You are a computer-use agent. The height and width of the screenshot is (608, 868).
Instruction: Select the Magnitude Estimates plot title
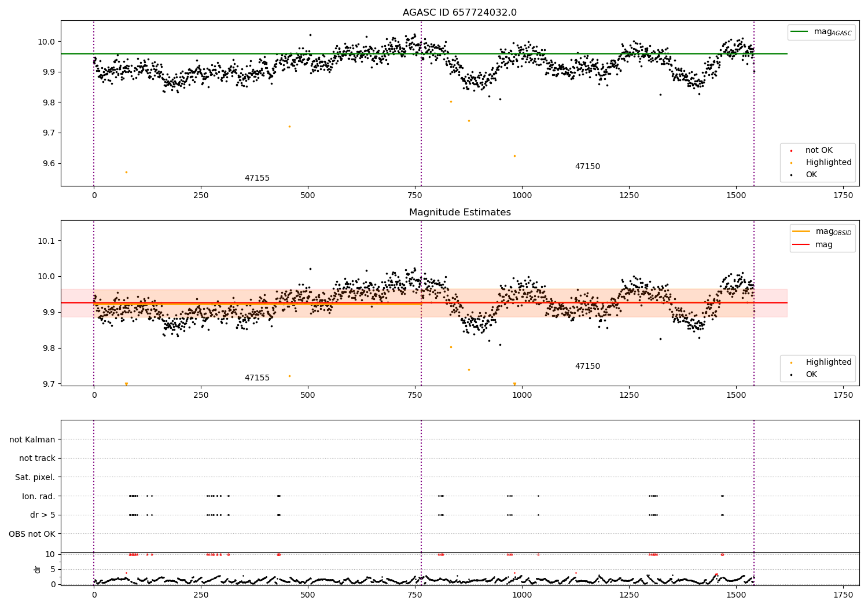pos(459,213)
